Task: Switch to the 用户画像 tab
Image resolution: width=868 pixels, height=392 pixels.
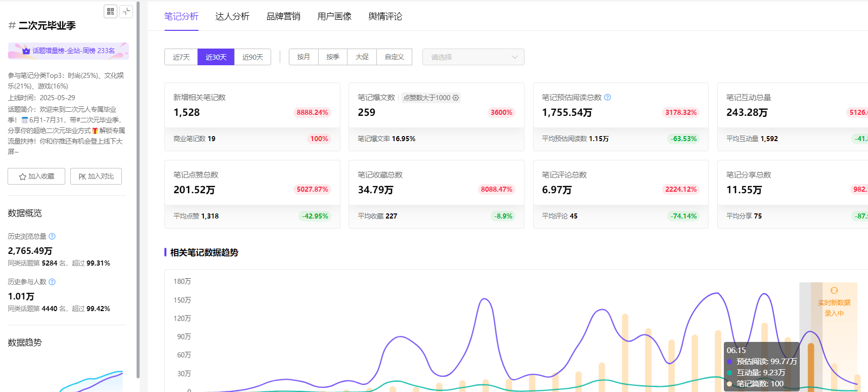Action: coord(334,16)
